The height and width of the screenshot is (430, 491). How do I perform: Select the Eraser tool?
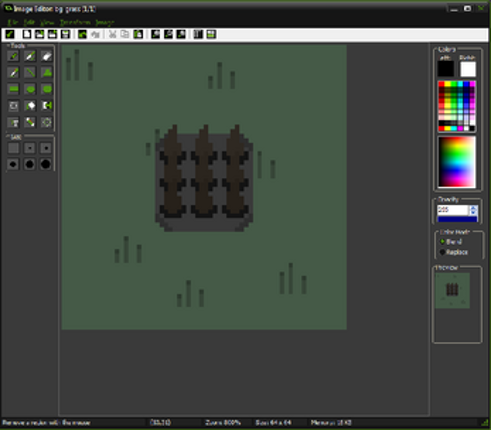click(47, 56)
